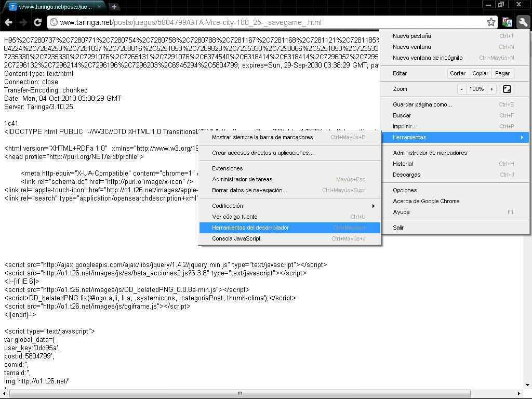Click the wrench menu icon
This screenshot has height=399, width=532.
coord(523,22)
